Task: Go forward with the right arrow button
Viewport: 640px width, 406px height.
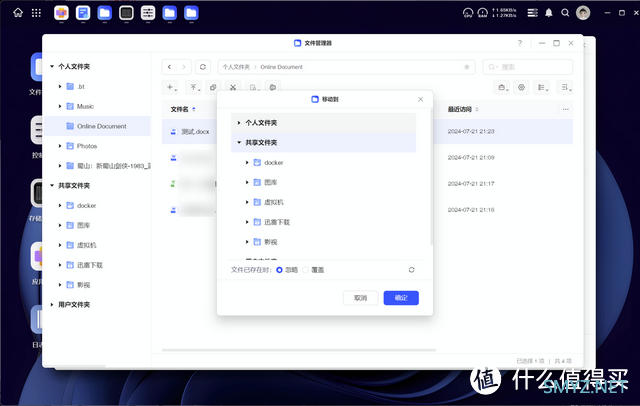Action: (184, 67)
